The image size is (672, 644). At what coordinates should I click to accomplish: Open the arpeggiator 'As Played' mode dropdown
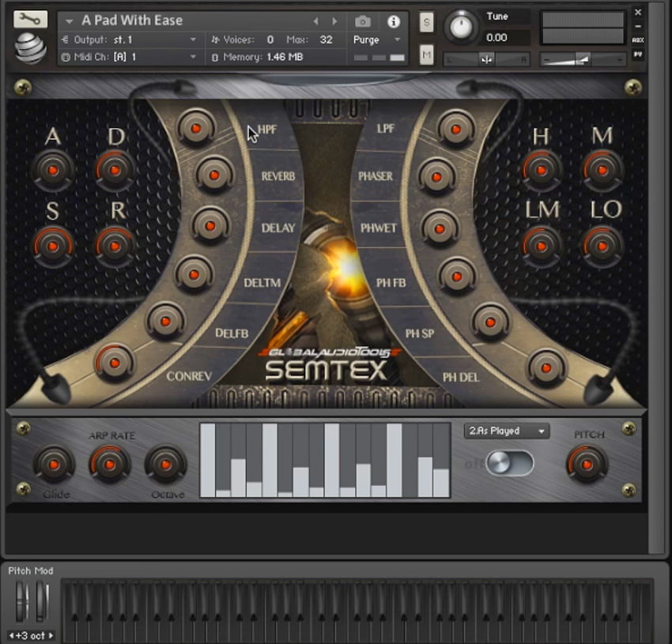[x=506, y=431]
